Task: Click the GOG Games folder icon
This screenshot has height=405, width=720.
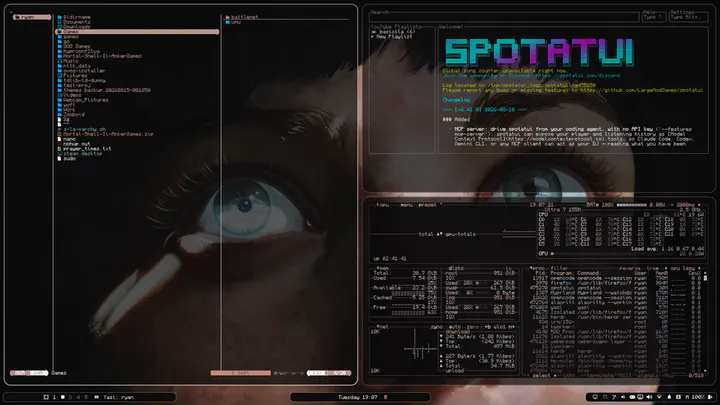Action: point(60,46)
